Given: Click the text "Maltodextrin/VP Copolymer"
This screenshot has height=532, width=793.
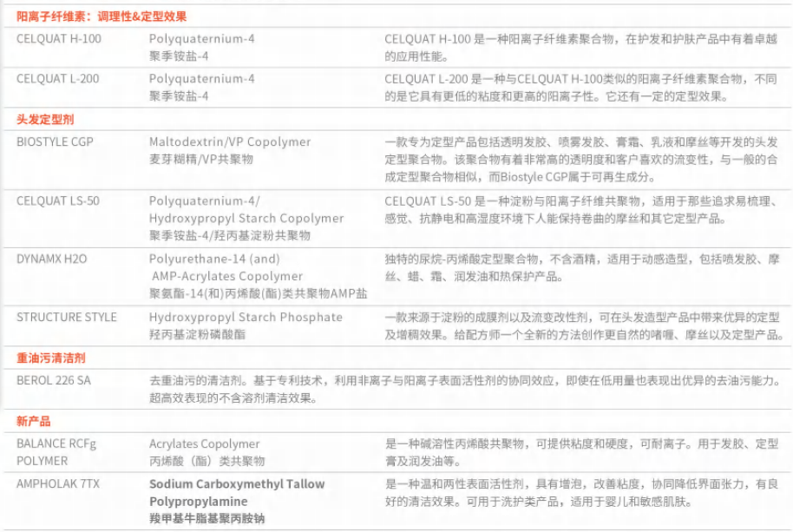Looking at the screenshot, I should (x=230, y=142).
